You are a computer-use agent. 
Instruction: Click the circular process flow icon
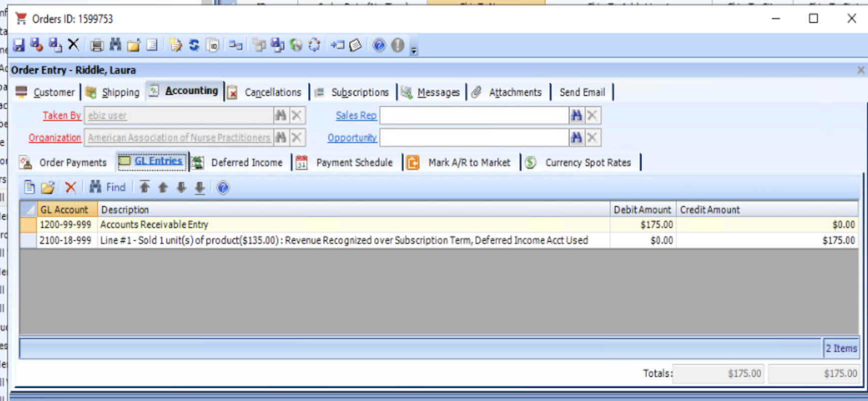click(x=314, y=45)
